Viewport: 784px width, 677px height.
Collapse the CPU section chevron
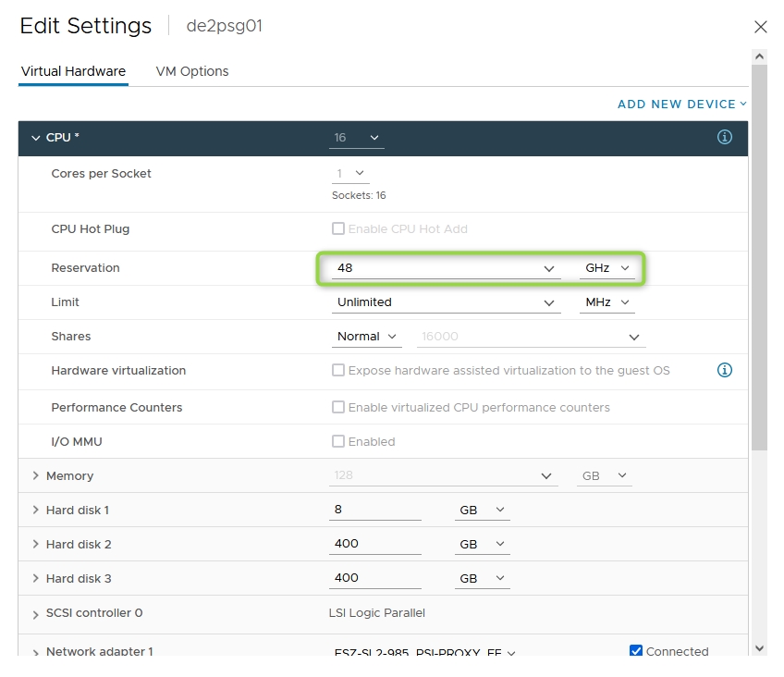[36, 138]
